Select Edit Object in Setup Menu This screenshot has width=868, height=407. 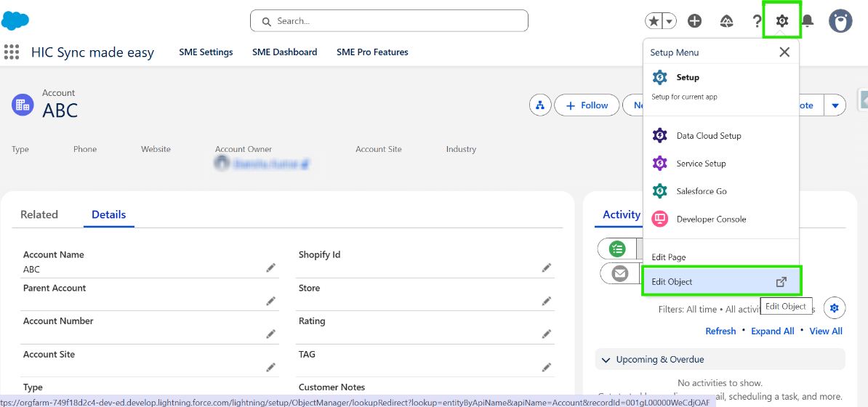[720, 281]
